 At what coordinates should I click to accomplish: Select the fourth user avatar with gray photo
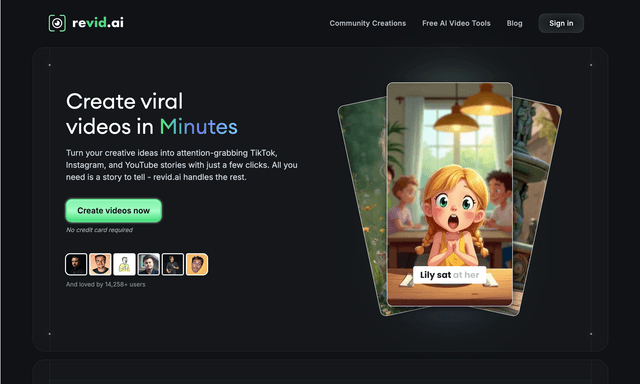click(x=148, y=264)
